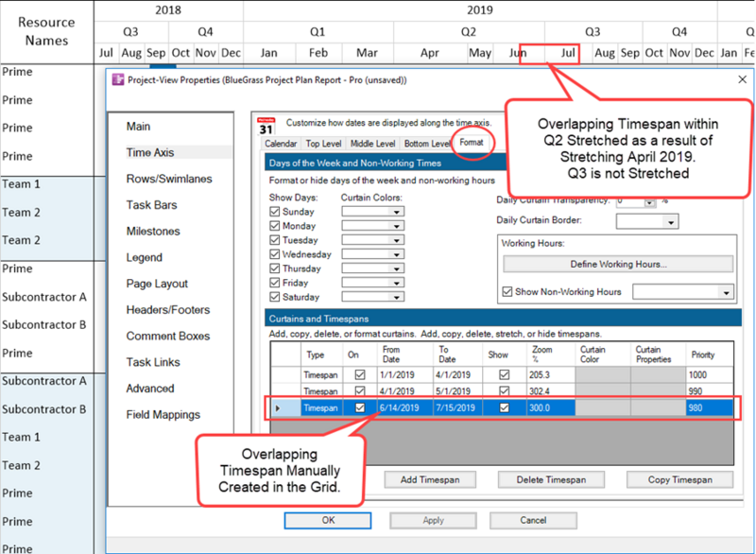This screenshot has width=756, height=554.
Task: Uncheck the Sunday show day checkbox
Action: (x=275, y=212)
